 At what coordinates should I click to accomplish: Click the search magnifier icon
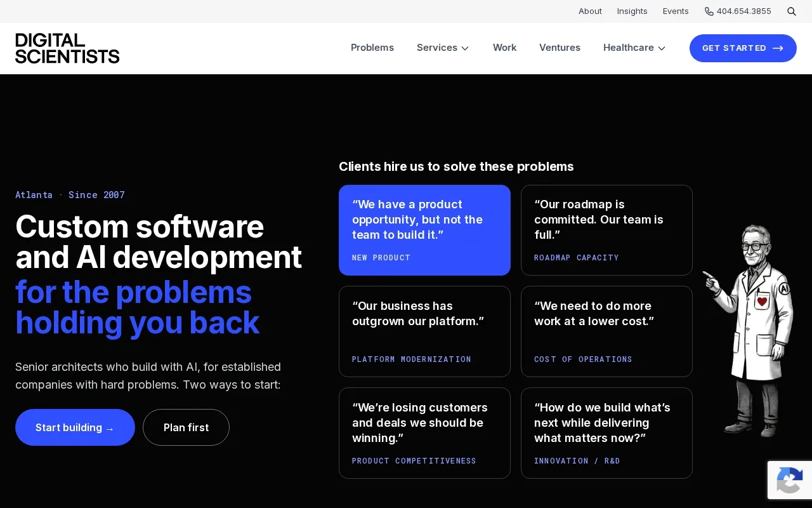coord(792,11)
